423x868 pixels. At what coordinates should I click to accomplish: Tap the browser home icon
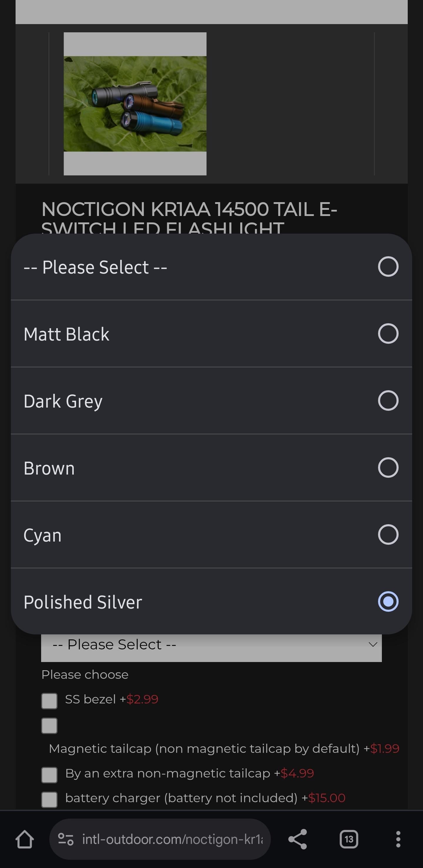25,839
